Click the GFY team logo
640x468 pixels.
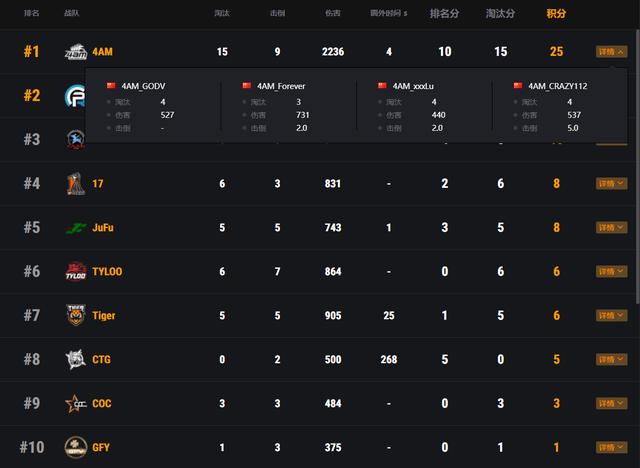click(x=76, y=447)
